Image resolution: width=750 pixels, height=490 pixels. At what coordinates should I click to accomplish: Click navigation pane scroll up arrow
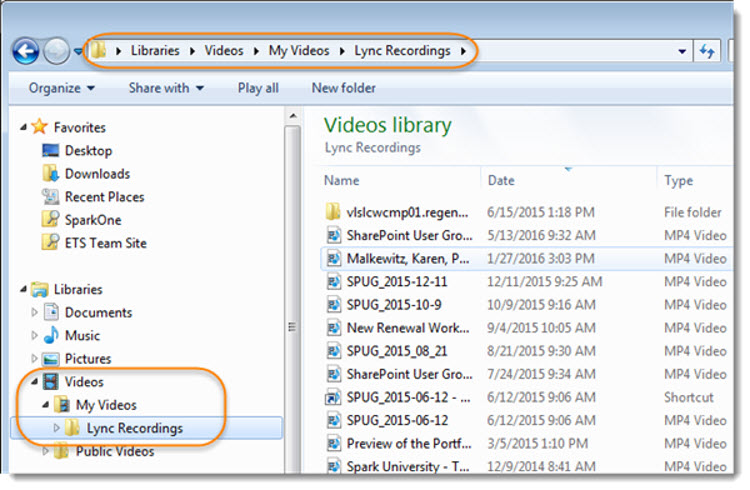tap(293, 116)
